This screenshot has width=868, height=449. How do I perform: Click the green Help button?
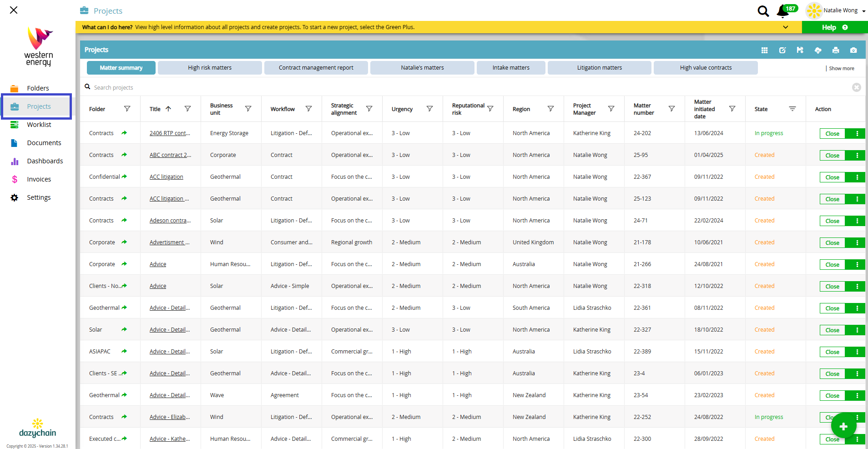(834, 27)
